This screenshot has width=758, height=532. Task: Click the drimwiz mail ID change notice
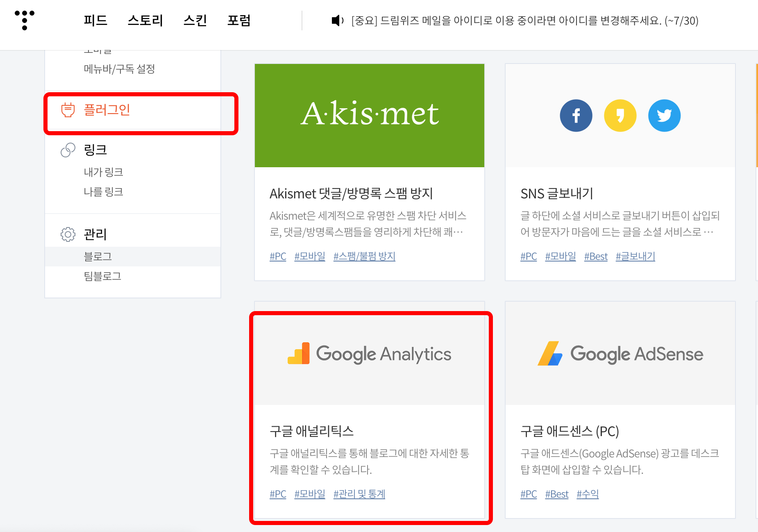tap(525, 20)
